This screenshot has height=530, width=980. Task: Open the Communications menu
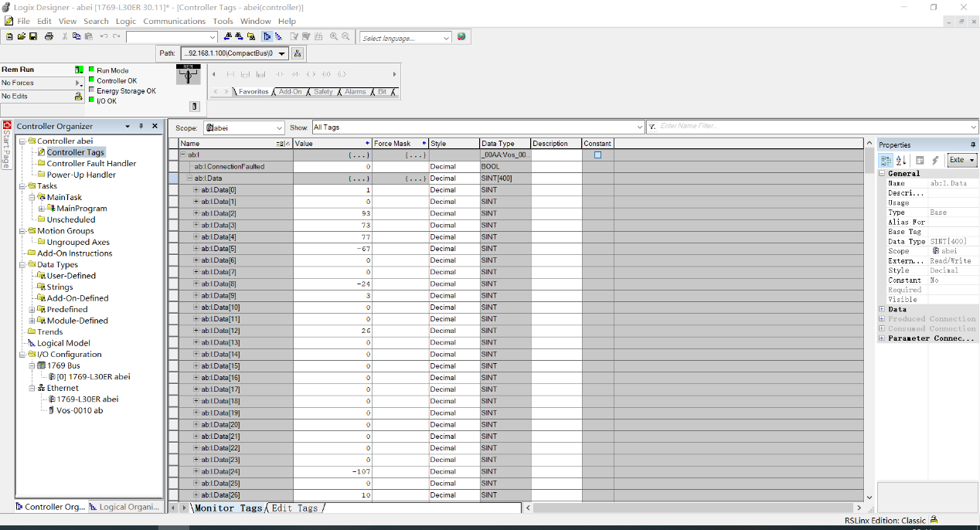click(x=174, y=21)
